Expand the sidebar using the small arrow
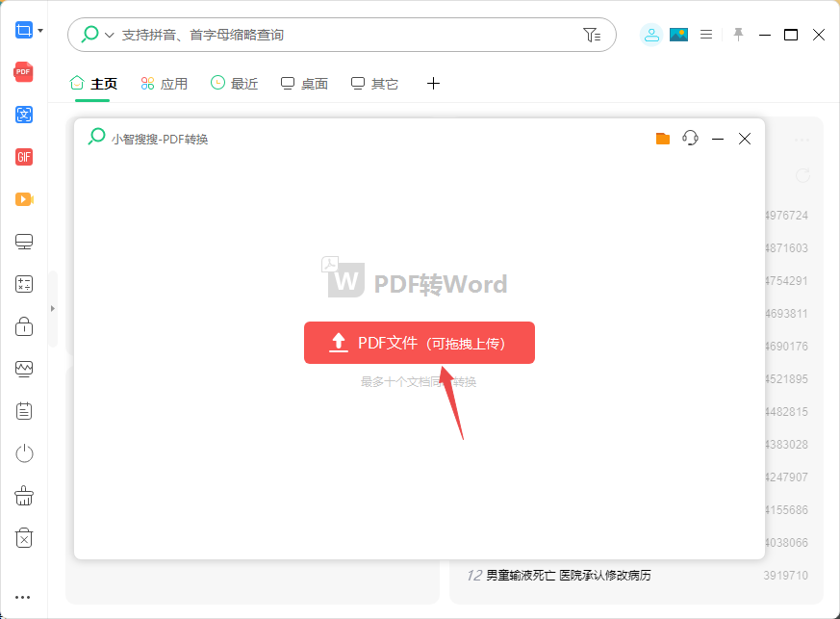Screen dimensions: 840x619 point(53,309)
